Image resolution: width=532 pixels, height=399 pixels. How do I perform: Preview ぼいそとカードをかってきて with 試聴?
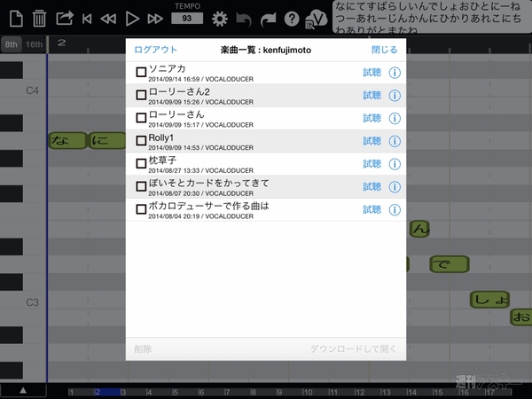[x=372, y=186]
